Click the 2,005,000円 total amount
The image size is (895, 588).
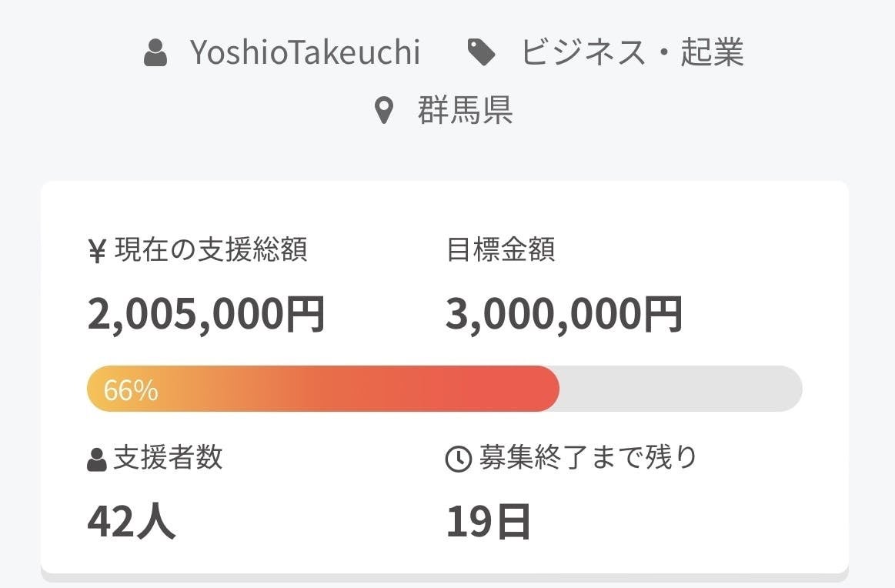click(206, 314)
